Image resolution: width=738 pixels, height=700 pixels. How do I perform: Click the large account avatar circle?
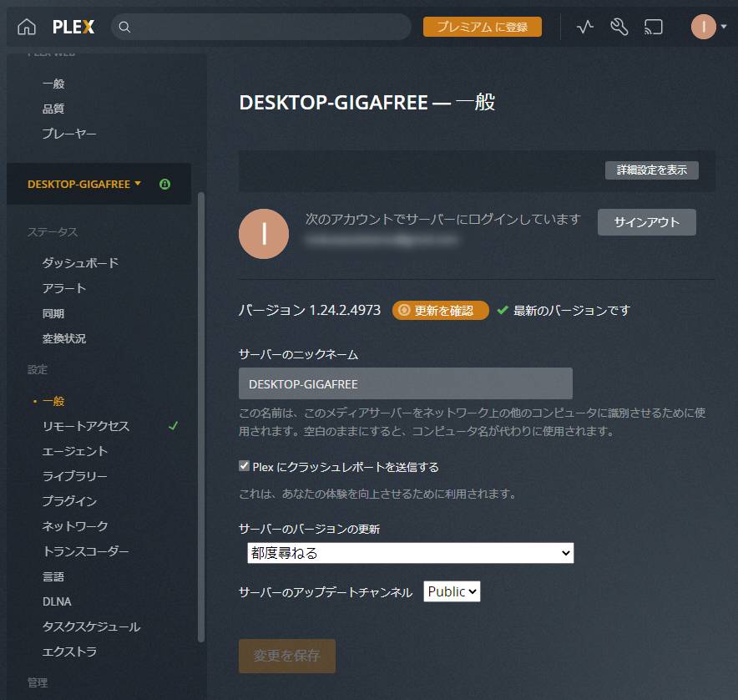coord(264,234)
